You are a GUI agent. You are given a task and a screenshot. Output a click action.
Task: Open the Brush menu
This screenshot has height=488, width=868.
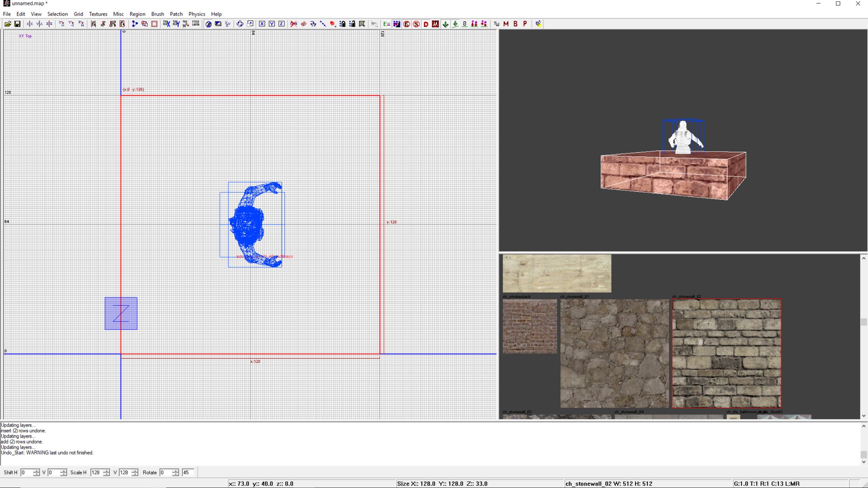[x=157, y=14]
